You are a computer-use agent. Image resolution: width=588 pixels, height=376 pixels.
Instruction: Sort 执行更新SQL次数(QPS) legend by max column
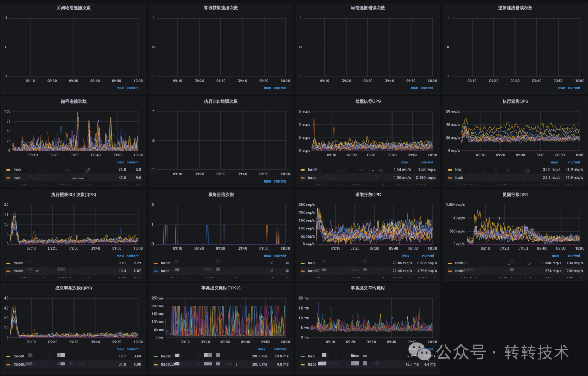point(120,256)
